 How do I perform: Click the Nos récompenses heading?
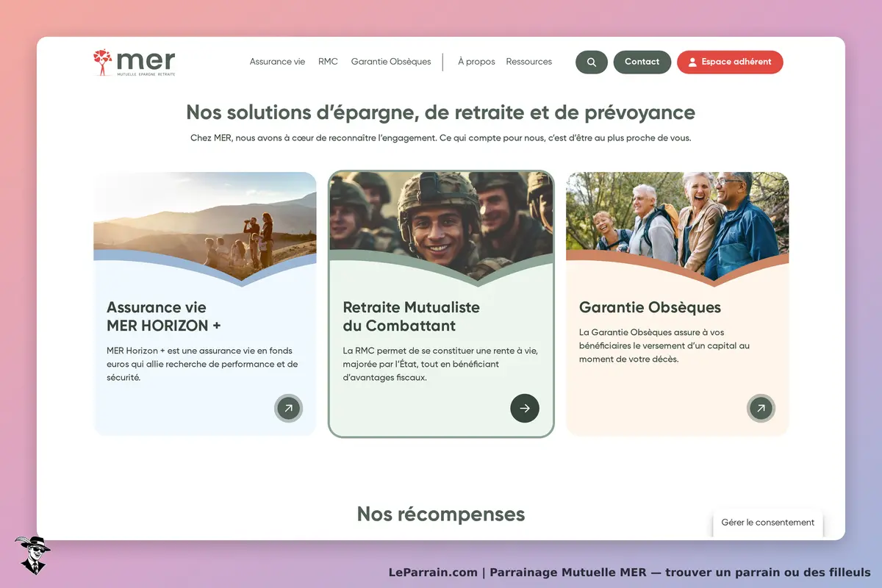pyautogui.click(x=441, y=514)
